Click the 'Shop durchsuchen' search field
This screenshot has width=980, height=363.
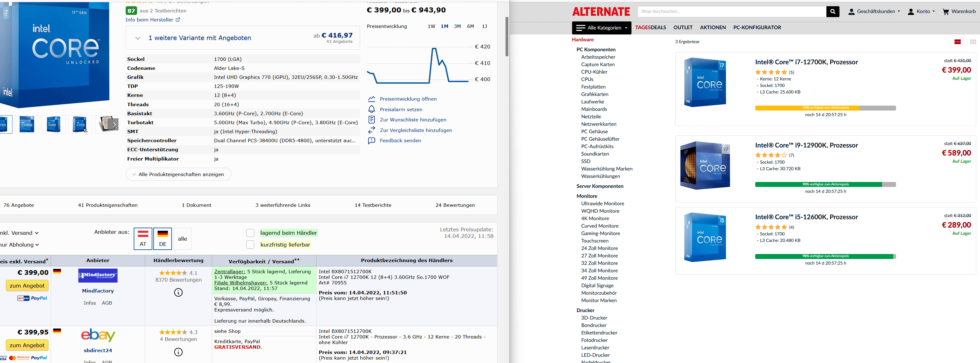coord(732,11)
